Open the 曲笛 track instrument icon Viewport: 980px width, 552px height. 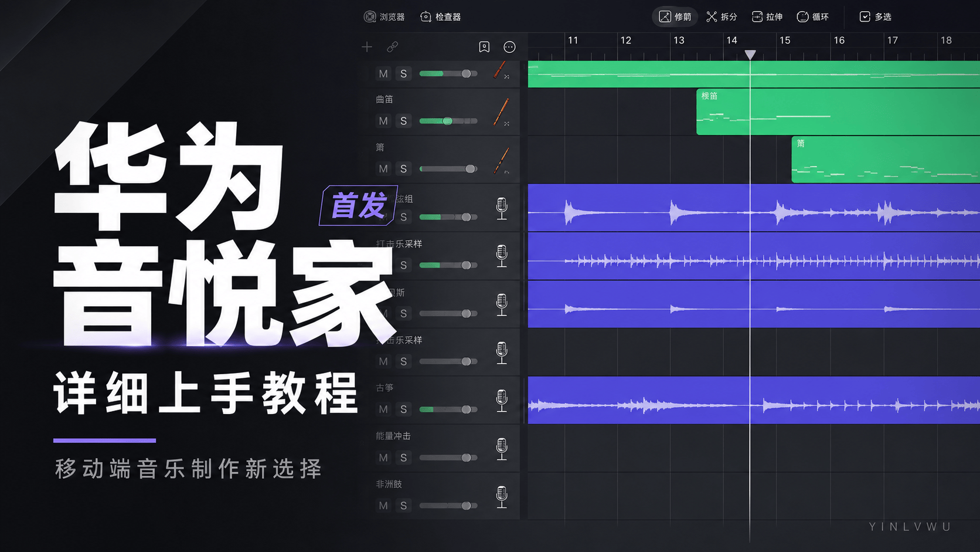[x=501, y=112]
